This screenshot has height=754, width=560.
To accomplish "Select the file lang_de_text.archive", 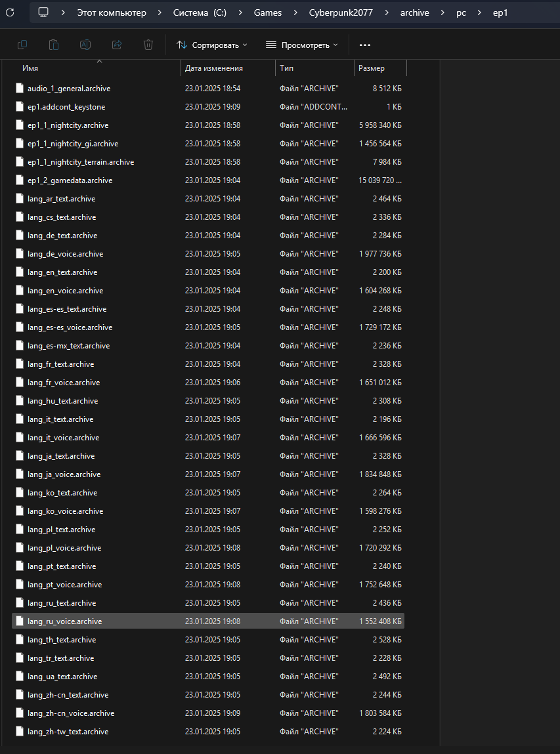I will coord(208,236).
